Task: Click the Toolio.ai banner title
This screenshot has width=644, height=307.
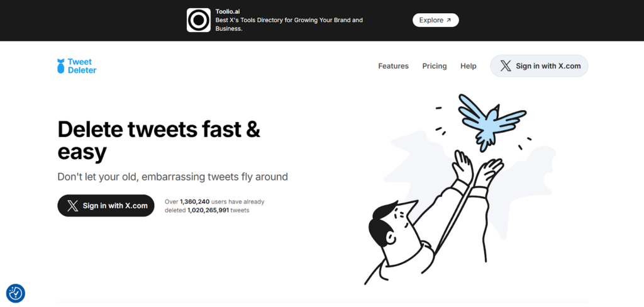Action: (x=228, y=11)
